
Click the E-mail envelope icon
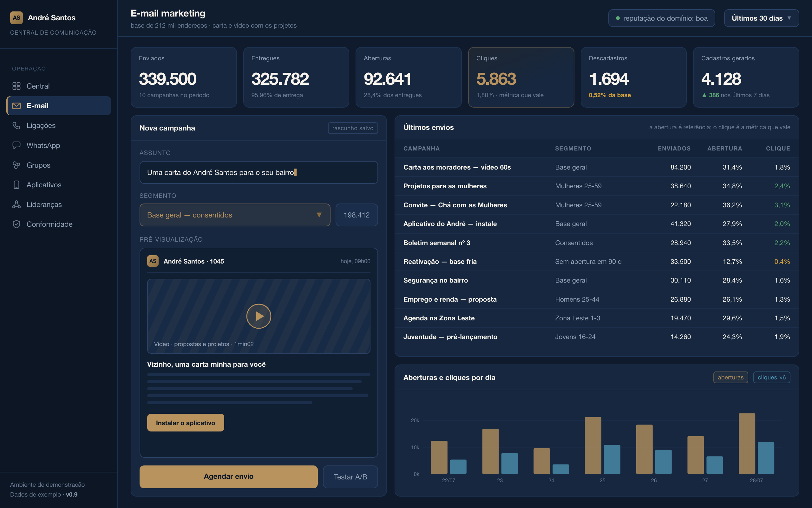pos(16,106)
